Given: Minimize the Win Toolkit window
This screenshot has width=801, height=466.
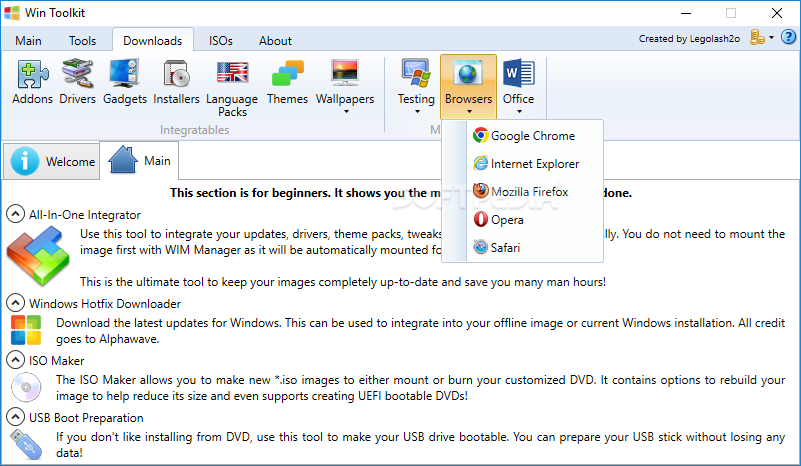Looking at the screenshot, I should [686, 13].
